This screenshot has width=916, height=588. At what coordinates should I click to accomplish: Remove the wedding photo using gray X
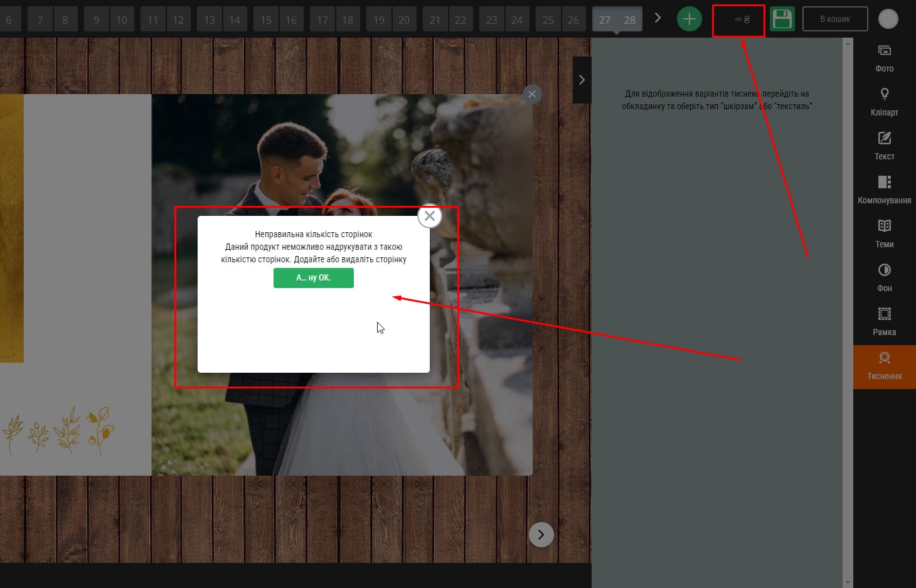tap(532, 94)
